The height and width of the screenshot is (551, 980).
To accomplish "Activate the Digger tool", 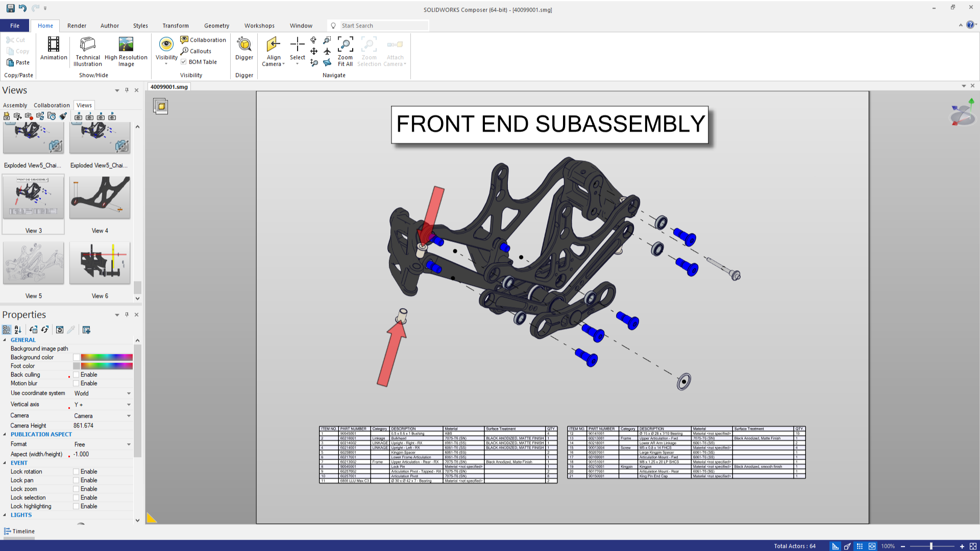I will click(x=244, y=48).
